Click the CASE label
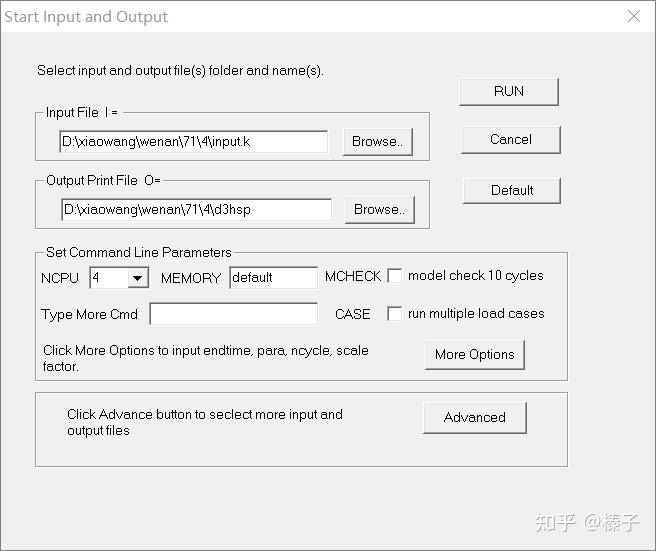The height and width of the screenshot is (551, 656). coord(352,314)
